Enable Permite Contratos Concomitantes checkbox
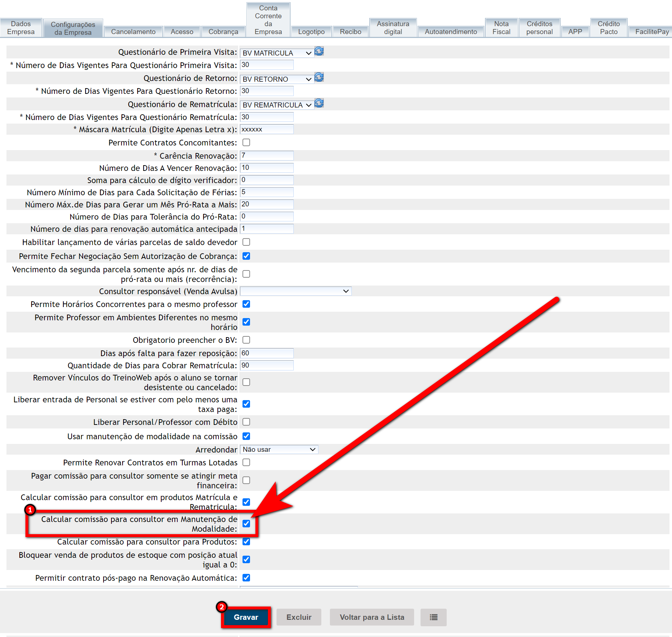Screen dimensions: 672x637 (246, 143)
